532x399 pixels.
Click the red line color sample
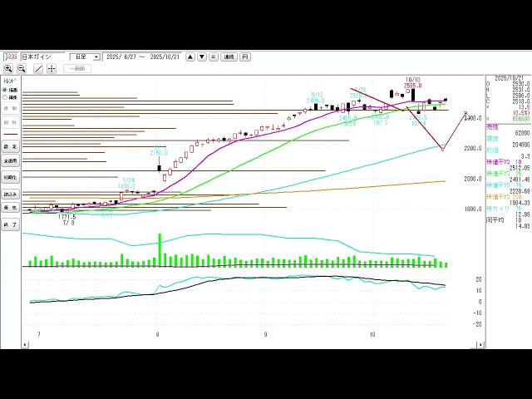[x=10, y=133]
